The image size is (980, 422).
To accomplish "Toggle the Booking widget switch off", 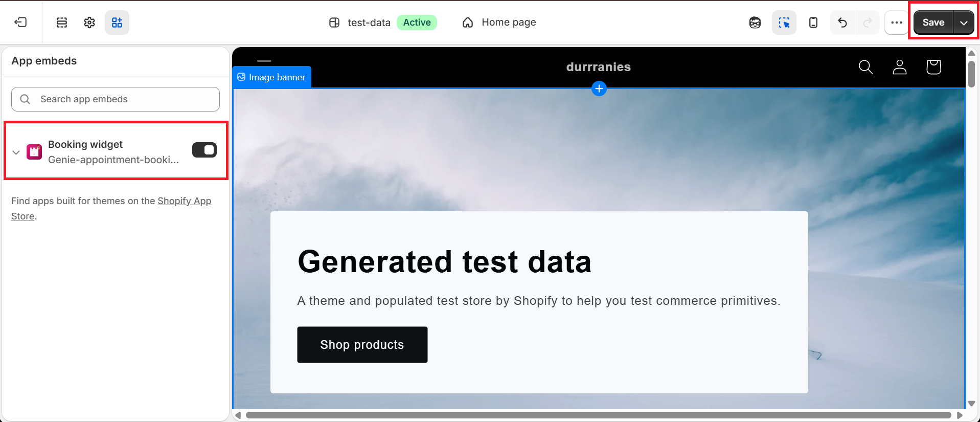I will [204, 150].
